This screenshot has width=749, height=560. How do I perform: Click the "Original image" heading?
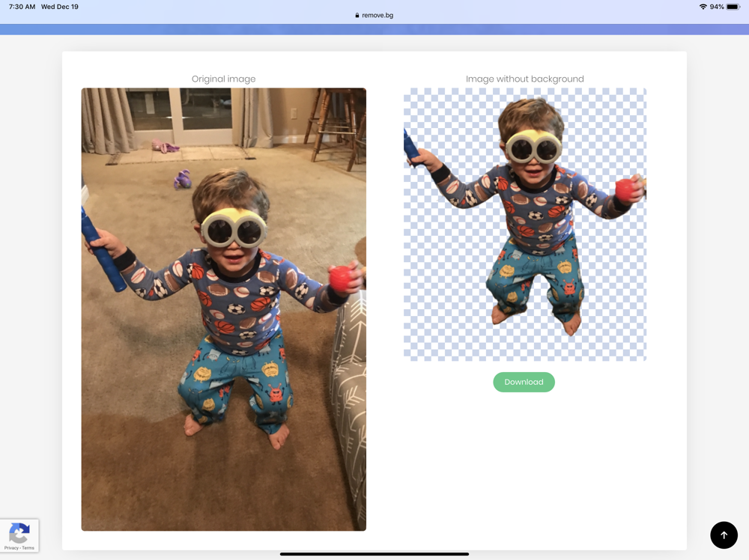tap(223, 79)
